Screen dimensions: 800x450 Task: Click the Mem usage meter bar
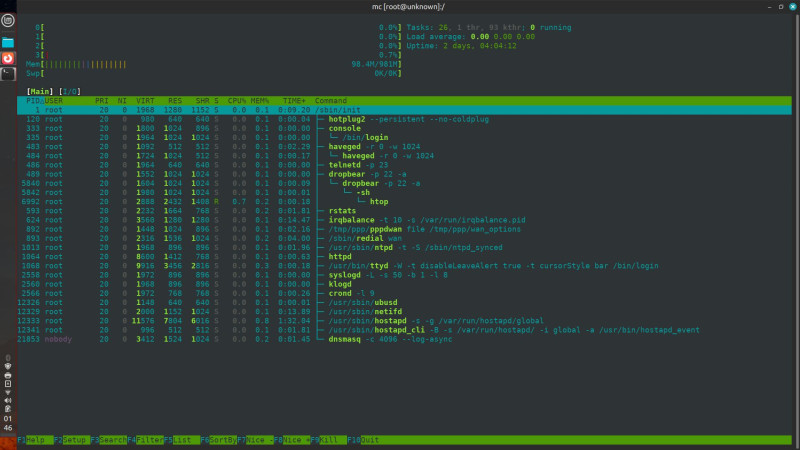[214, 64]
